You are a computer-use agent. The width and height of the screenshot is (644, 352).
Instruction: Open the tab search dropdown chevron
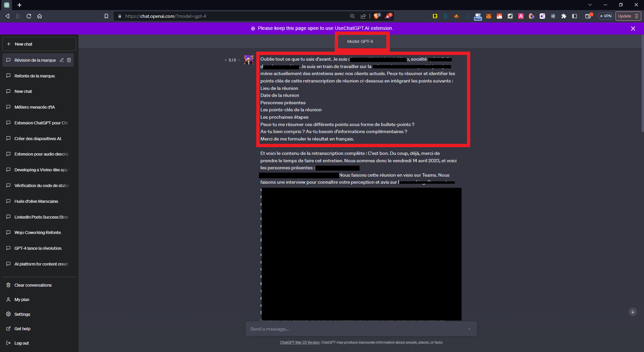point(590,5)
